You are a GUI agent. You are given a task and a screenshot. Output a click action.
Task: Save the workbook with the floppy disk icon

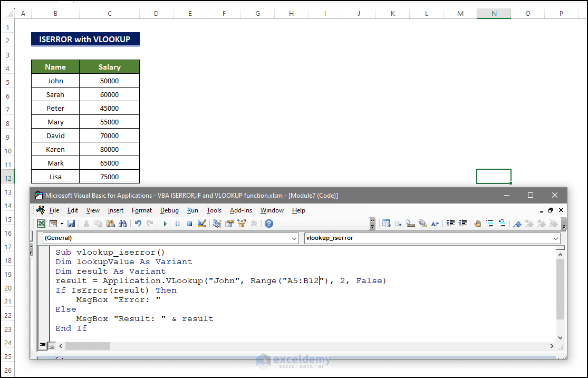click(71, 224)
